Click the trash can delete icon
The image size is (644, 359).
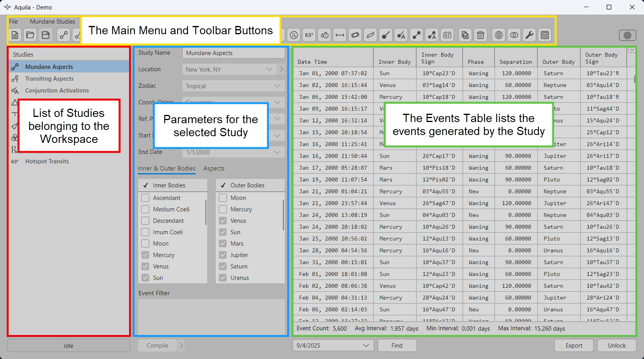(480, 35)
